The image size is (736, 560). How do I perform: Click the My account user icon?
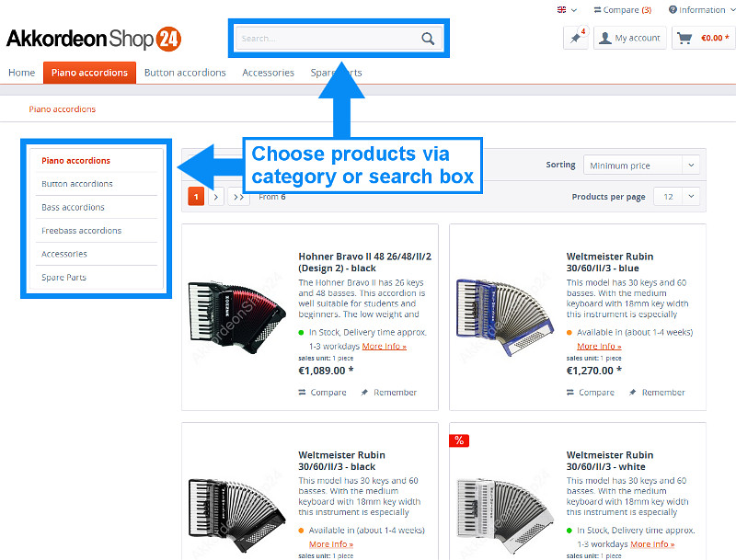[605, 38]
